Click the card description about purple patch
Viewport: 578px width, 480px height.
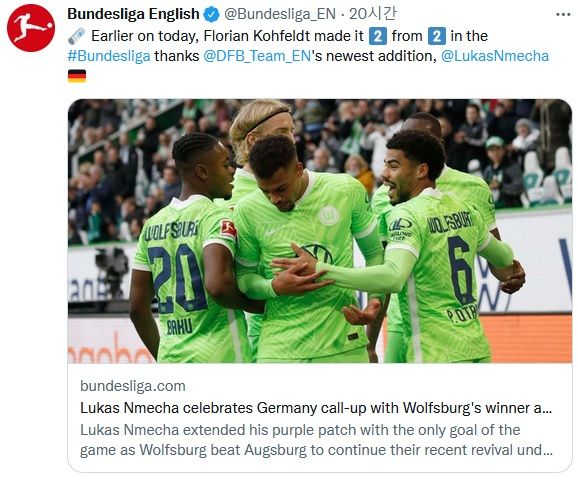coord(316,440)
